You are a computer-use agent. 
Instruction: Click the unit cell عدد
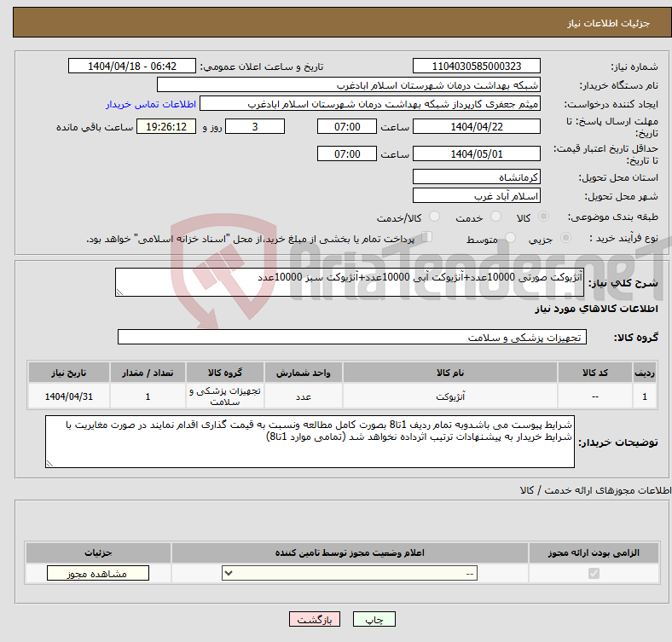click(304, 396)
